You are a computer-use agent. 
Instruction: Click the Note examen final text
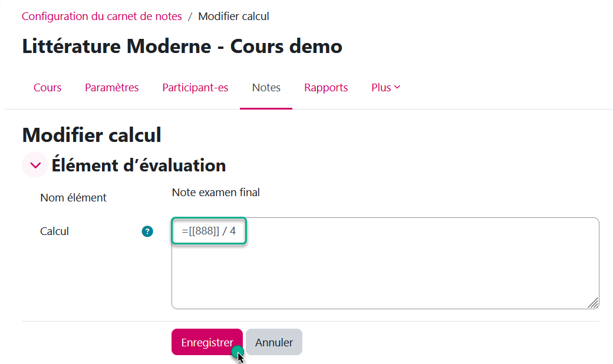216,193
